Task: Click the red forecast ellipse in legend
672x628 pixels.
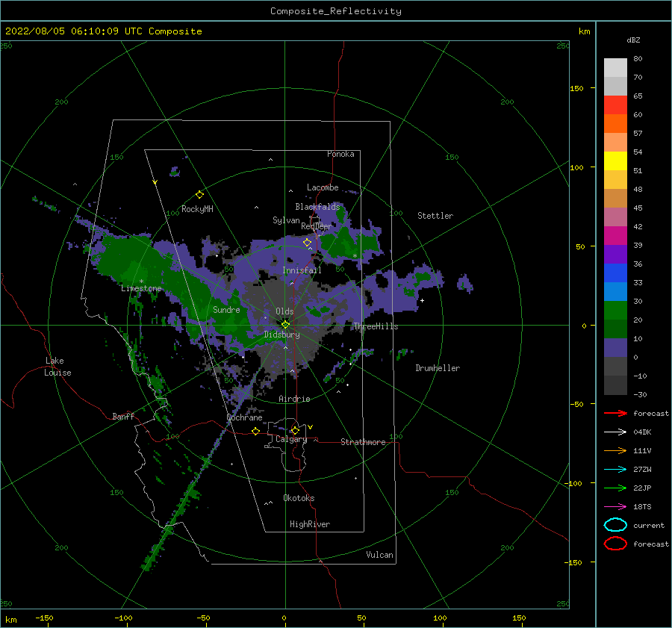Action: tap(615, 544)
